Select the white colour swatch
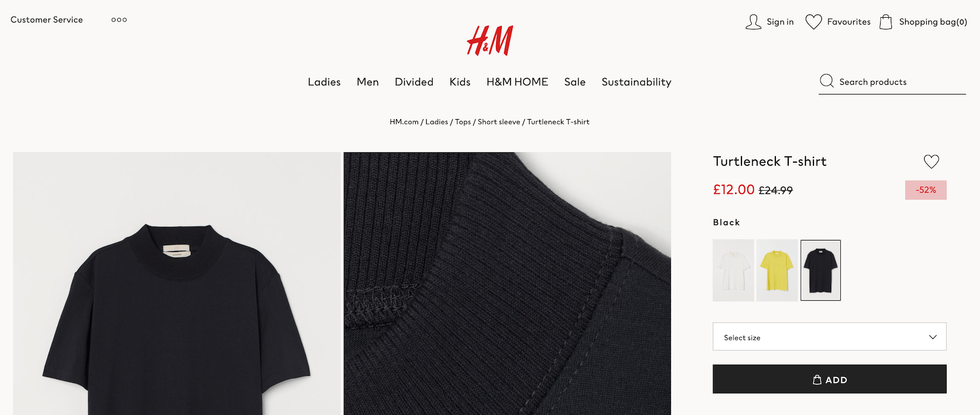The image size is (980, 415). point(733,270)
